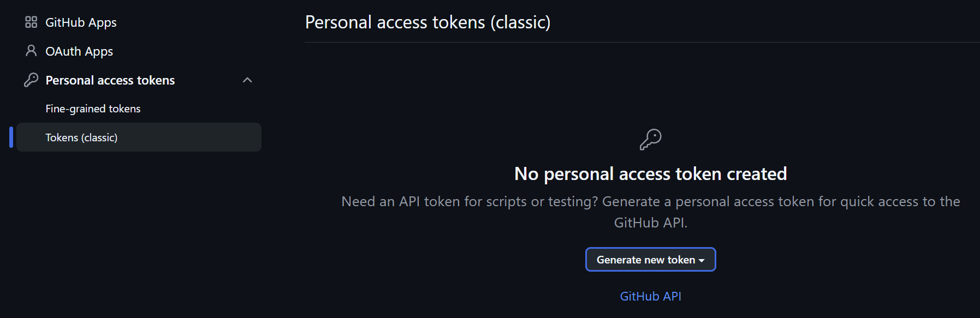The width and height of the screenshot is (980, 318).
Task: Click the large key icon above the message
Action: [x=650, y=139]
